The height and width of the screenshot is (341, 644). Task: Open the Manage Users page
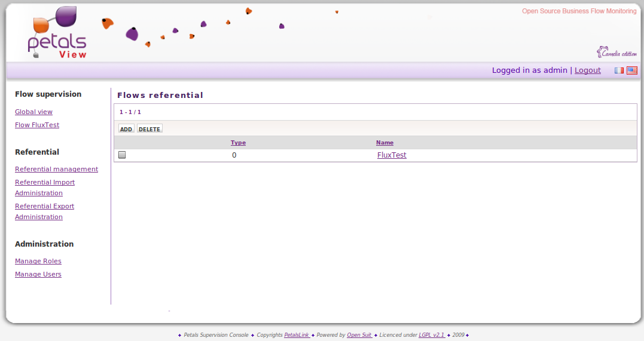point(38,274)
